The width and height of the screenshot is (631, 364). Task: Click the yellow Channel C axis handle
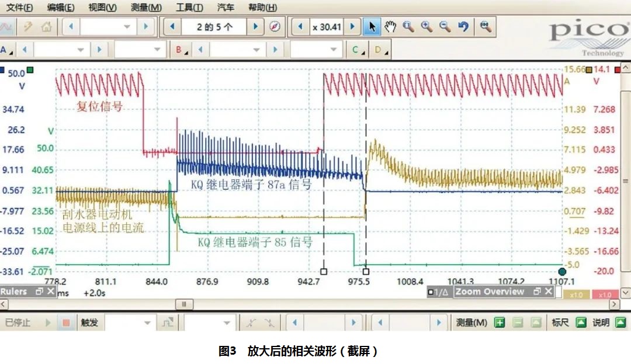[589, 70]
